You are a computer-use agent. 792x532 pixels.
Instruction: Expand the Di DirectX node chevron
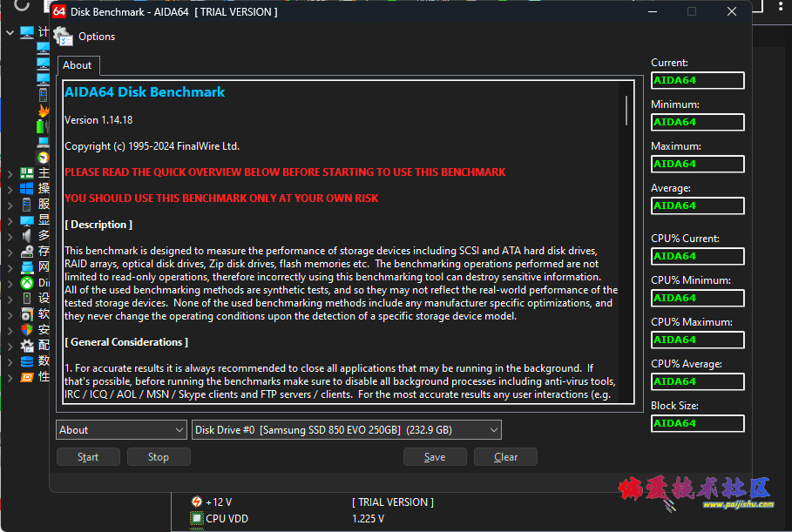pos(10,283)
